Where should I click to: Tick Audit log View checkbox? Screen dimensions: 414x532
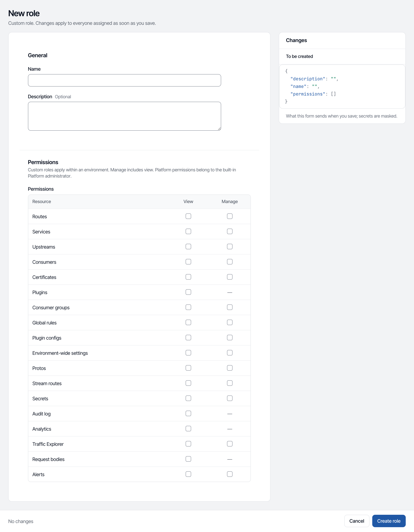188,413
